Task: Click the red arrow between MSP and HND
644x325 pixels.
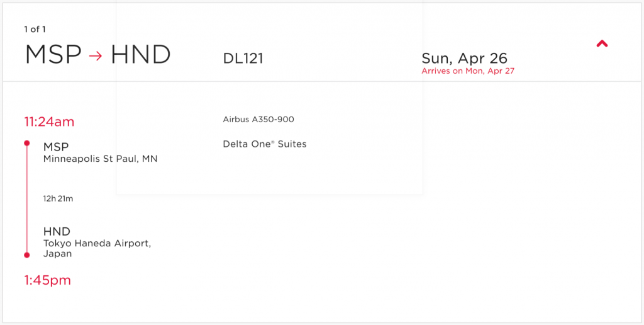Action: click(x=96, y=55)
